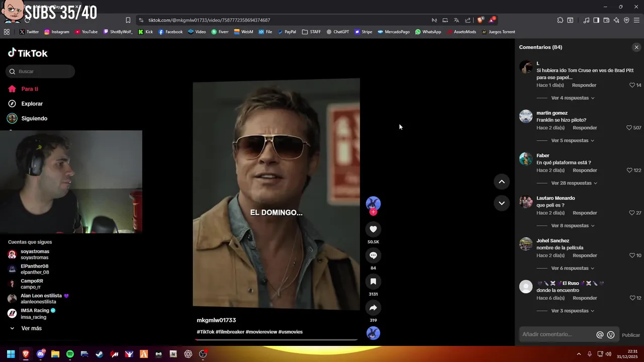Reply to Lautaro Menardo's comment
The width and height of the screenshot is (644, 362).
click(x=585, y=213)
